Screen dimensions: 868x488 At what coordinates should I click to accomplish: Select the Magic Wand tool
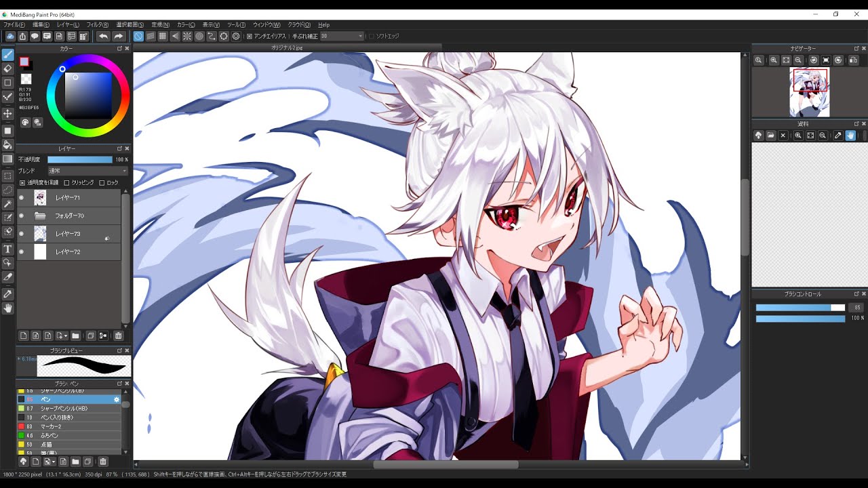point(8,204)
